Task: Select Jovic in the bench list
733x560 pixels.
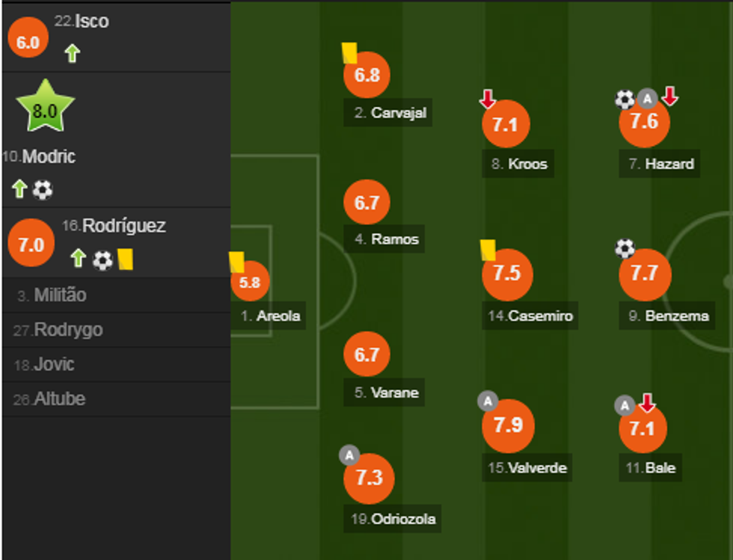Action: click(x=55, y=365)
